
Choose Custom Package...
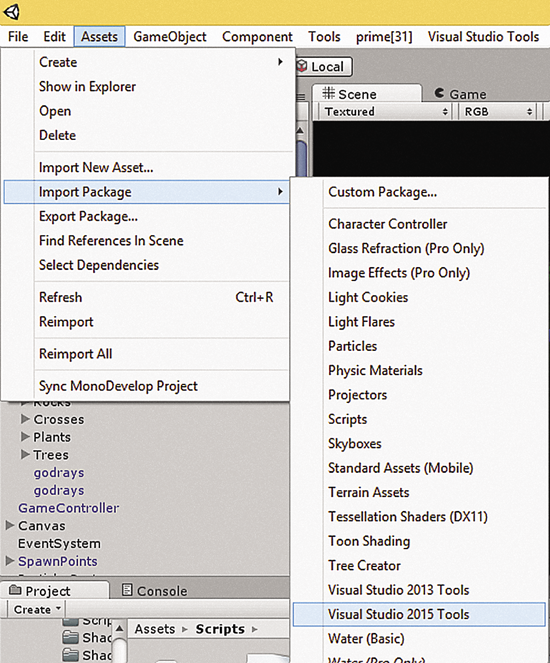pos(419,192)
